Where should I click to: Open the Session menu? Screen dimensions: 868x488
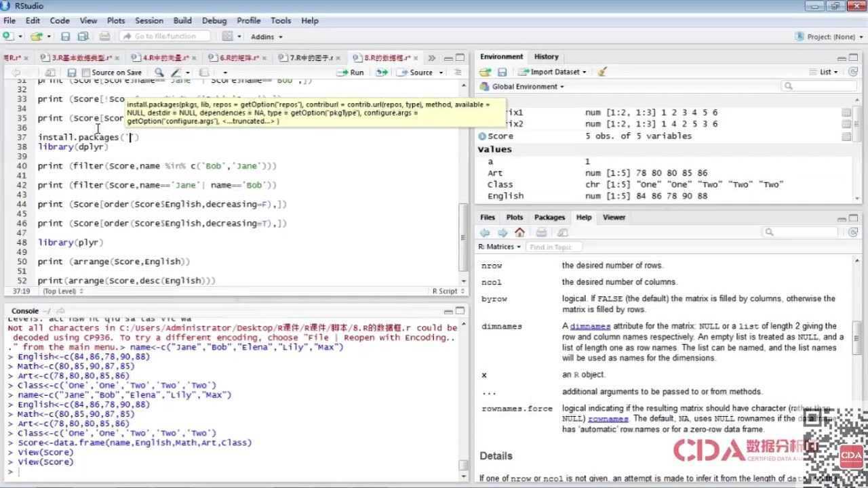tap(149, 21)
